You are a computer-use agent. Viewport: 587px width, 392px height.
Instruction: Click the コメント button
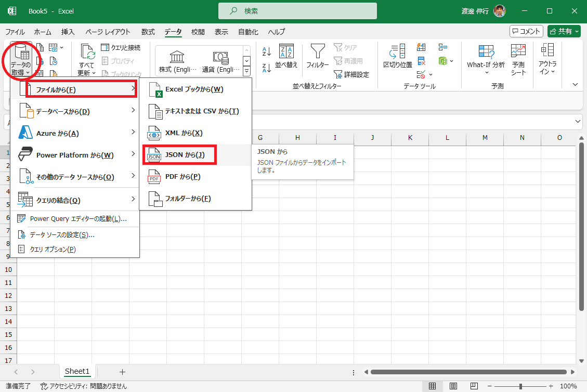coord(526,31)
